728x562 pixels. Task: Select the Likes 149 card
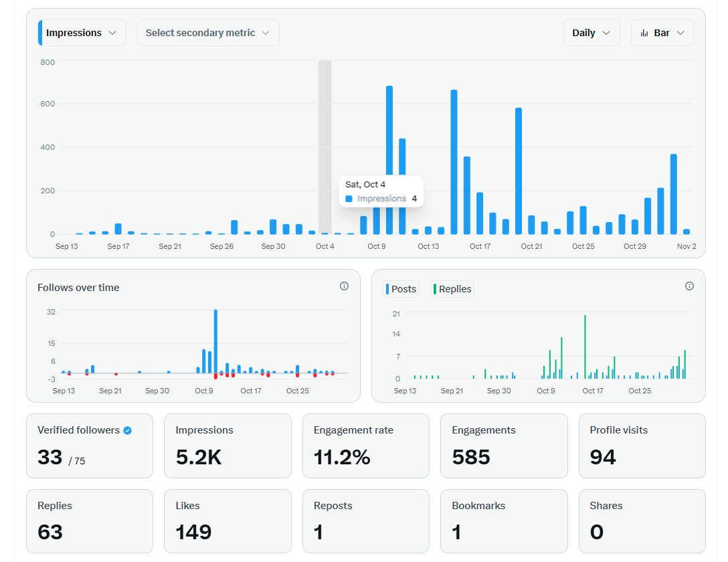(227, 521)
